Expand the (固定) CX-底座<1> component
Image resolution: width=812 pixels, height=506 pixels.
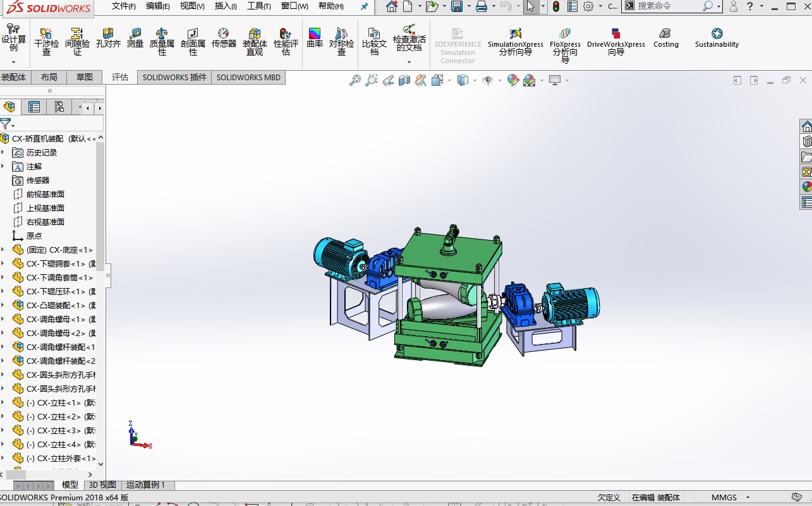[x=3, y=250]
